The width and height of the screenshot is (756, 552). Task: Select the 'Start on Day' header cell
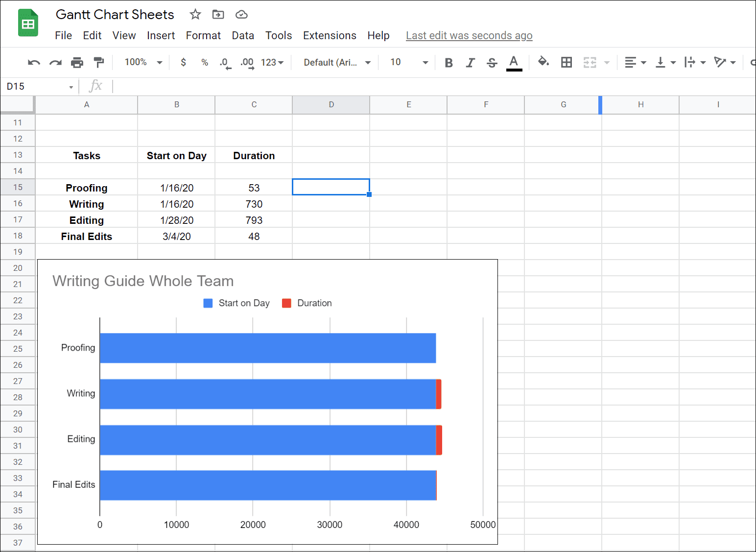176,155
